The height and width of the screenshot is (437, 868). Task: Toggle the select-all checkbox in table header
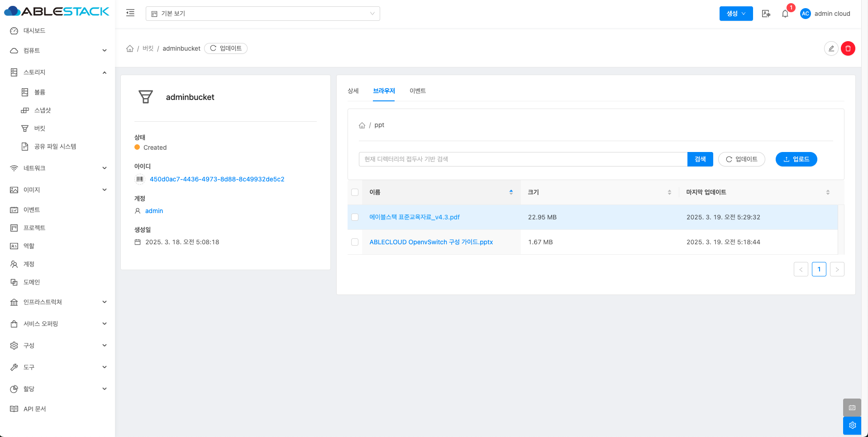(x=355, y=192)
